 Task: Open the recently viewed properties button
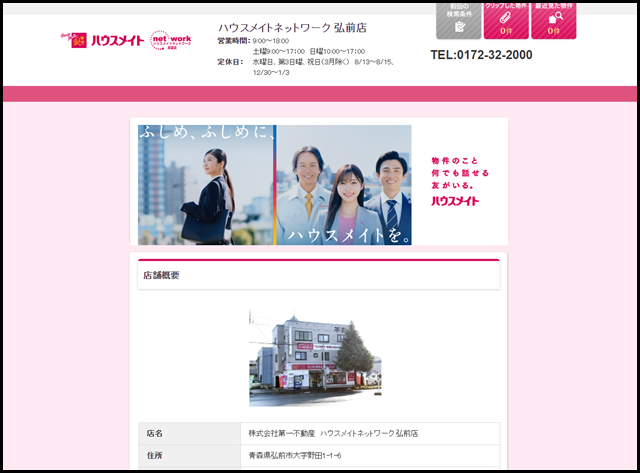pos(553,21)
